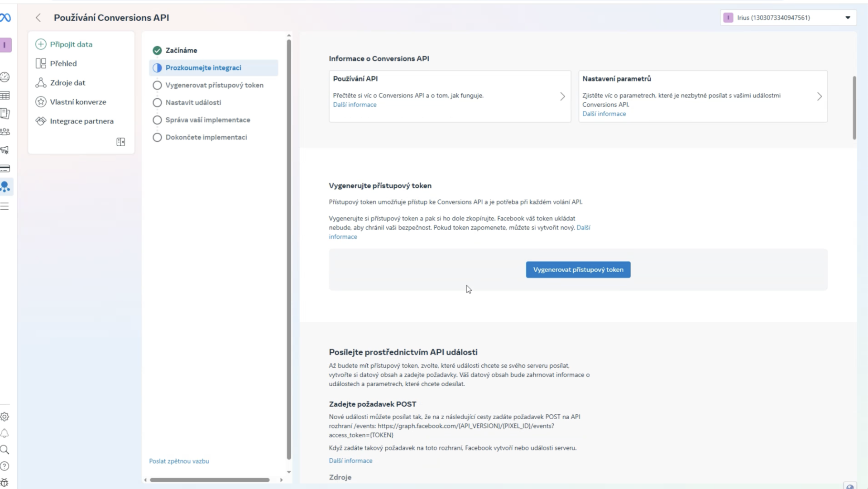This screenshot has height=489, width=868.
Task: Click the Používání API card title
Action: click(x=355, y=78)
